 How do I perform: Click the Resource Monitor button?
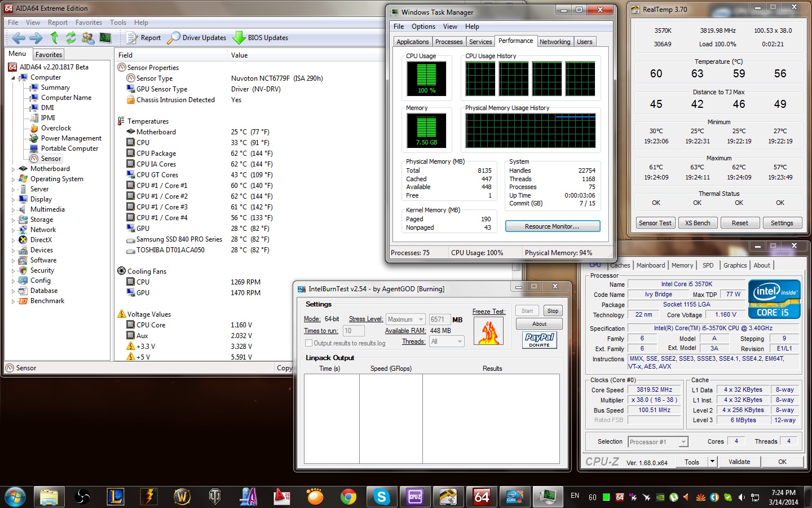[552, 226]
